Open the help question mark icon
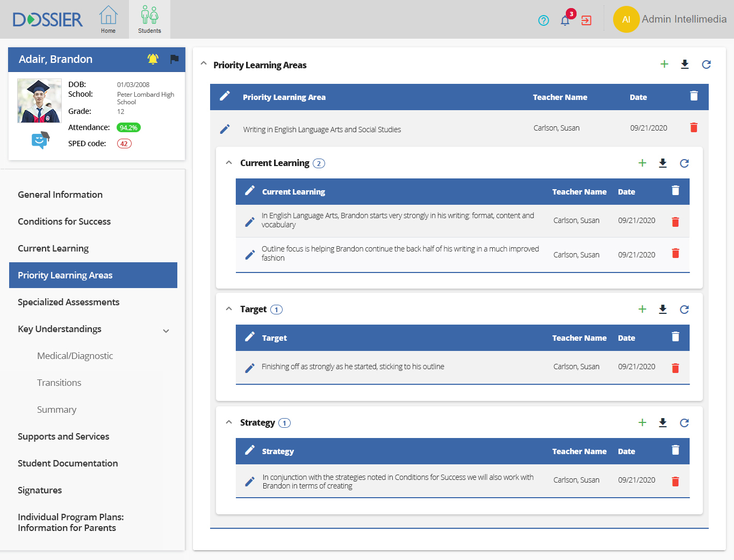Screen dimensions: 734x560 coord(543,20)
